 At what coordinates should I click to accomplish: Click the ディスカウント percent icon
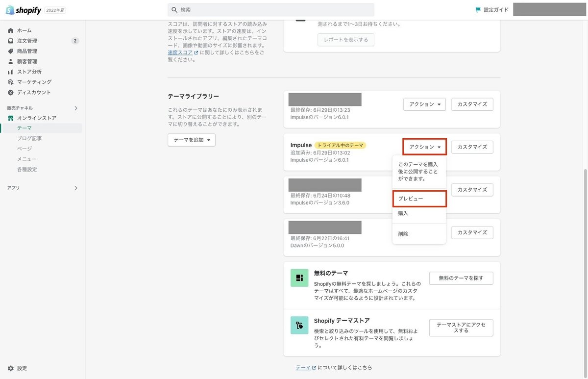point(11,92)
